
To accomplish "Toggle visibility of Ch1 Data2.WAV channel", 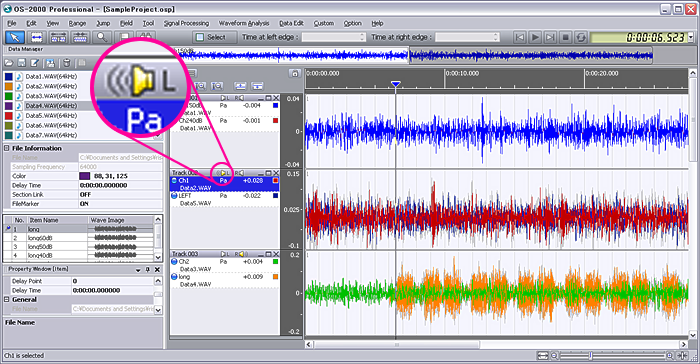I will (x=174, y=180).
